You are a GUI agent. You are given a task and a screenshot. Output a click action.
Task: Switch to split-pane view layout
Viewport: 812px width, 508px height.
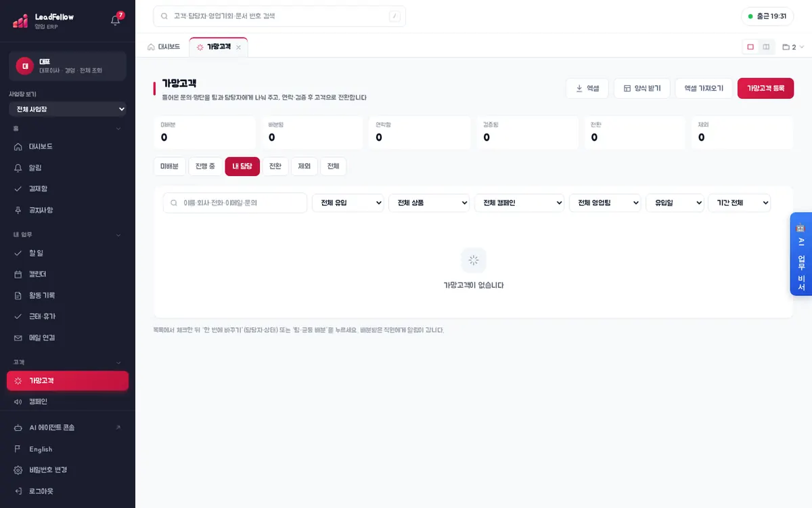pos(766,47)
